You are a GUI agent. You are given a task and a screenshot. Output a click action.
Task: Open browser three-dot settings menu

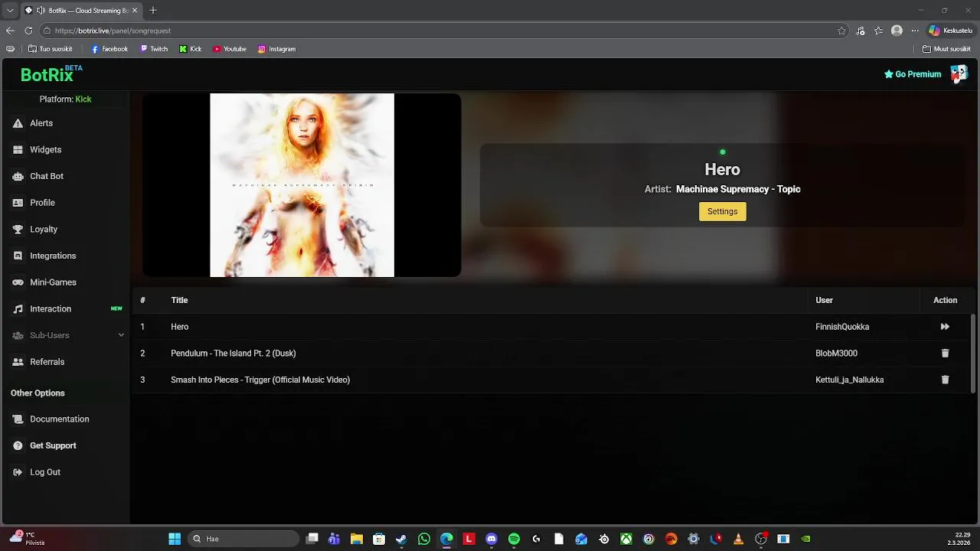pos(914,31)
